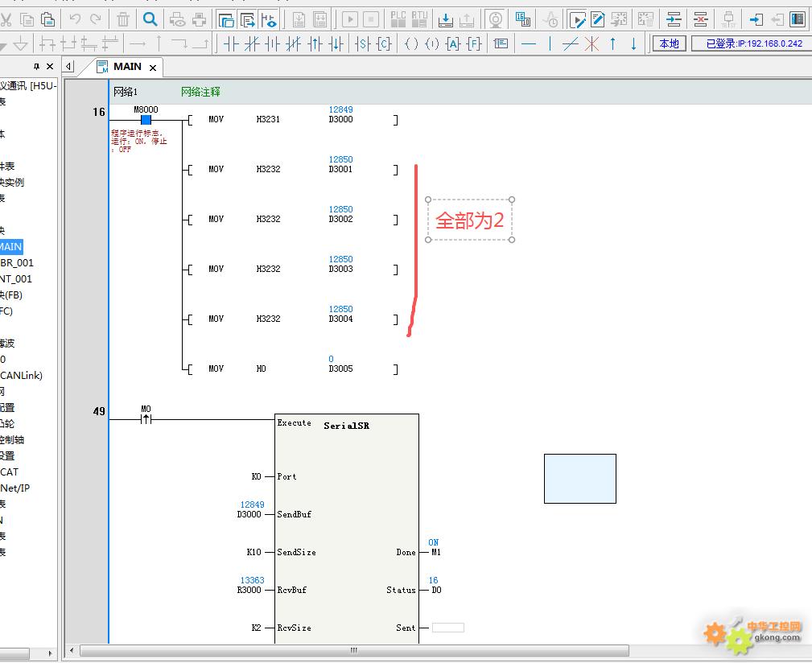812x663 pixels.
Task: Draw a horizontal connection line
Action: pyautogui.click(x=529, y=44)
